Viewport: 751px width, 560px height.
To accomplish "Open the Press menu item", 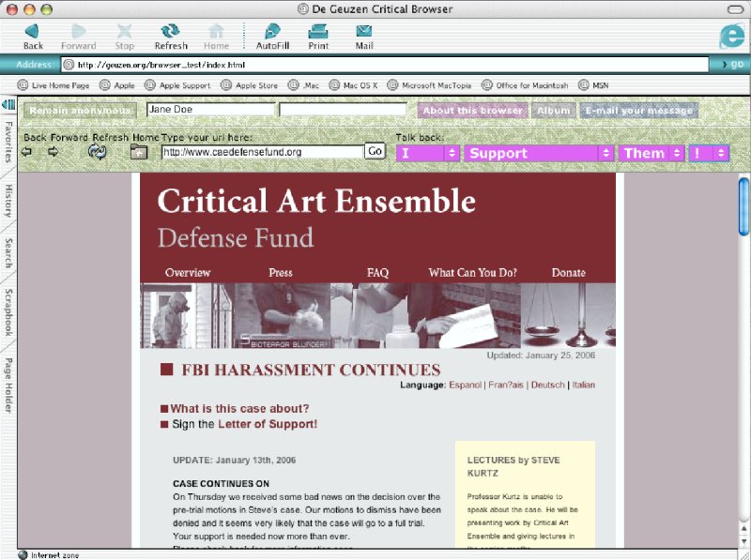I will pyautogui.click(x=281, y=273).
